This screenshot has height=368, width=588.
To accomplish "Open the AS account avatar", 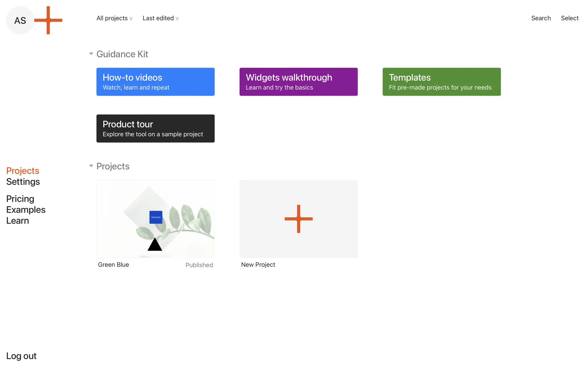I will [x=20, y=20].
